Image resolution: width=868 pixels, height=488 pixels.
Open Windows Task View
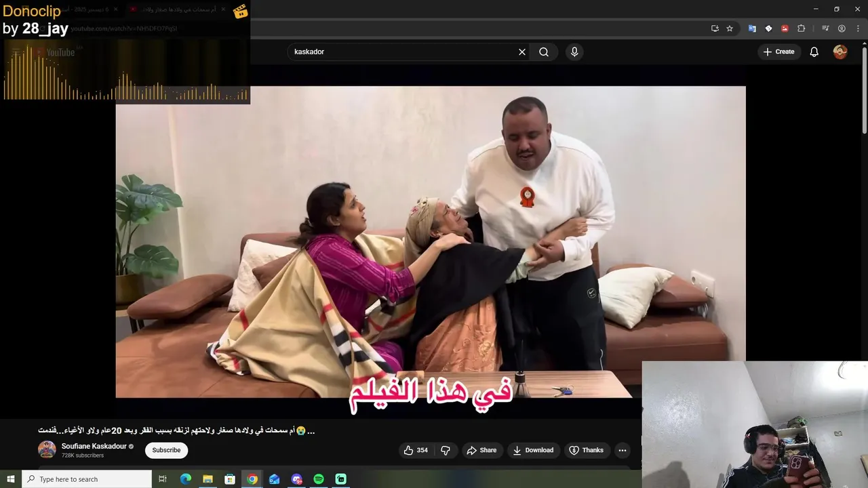click(163, 479)
